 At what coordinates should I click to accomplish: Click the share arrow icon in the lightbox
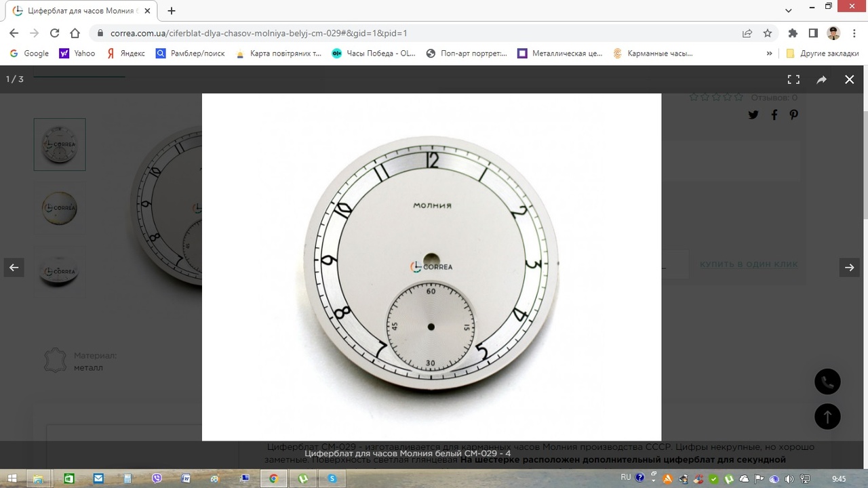pyautogui.click(x=821, y=79)
